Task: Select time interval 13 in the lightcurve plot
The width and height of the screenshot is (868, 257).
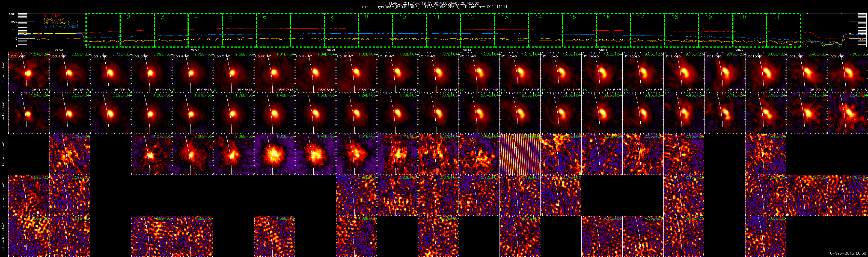Action: [512, 30]
